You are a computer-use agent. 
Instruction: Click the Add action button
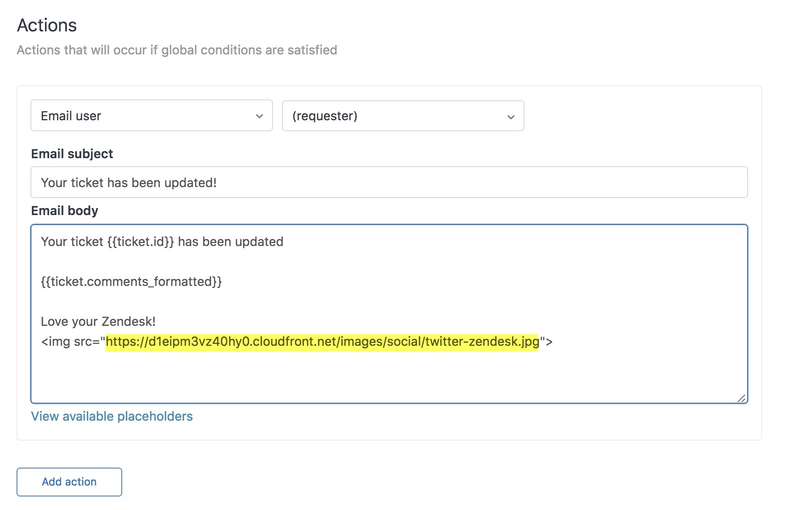(x=69, y=482)
